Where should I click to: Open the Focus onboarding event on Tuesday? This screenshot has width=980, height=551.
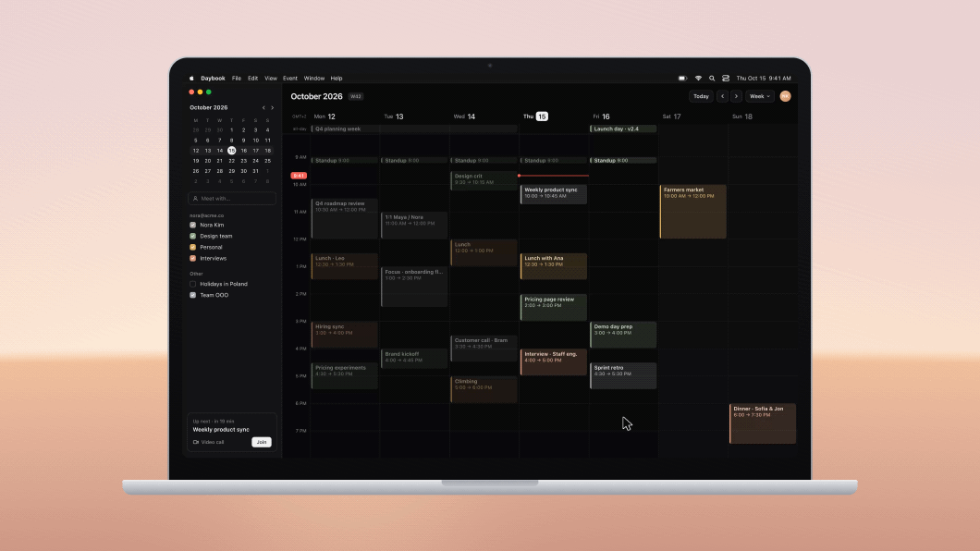(414, 287)
